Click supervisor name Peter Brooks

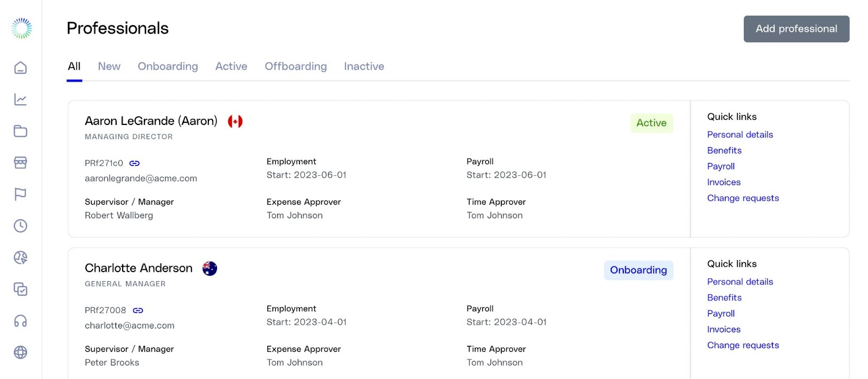tap(112, 362)
